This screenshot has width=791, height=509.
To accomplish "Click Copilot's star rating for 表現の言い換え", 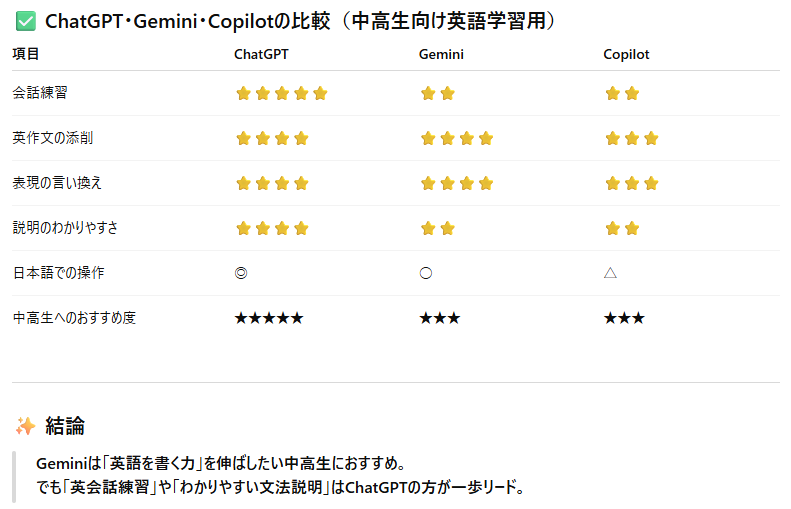I will (x=631, y=183).
